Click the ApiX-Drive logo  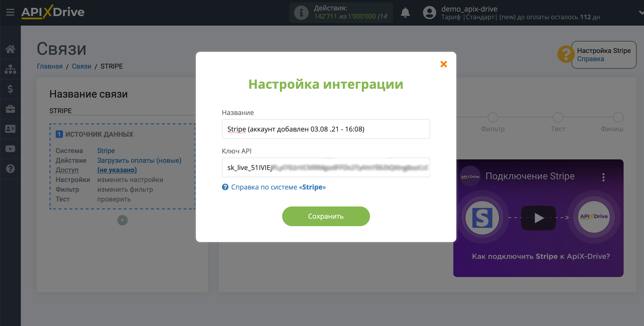click(53, 12)
